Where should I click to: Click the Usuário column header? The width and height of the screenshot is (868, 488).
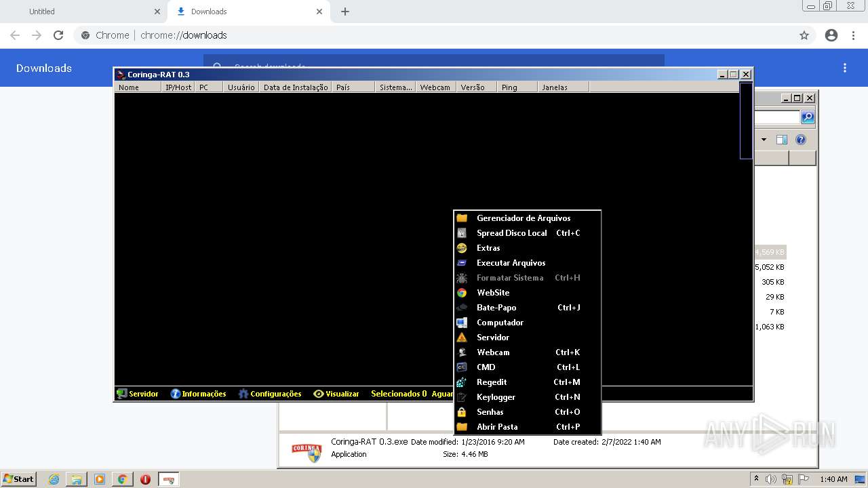tap(241, 87)
